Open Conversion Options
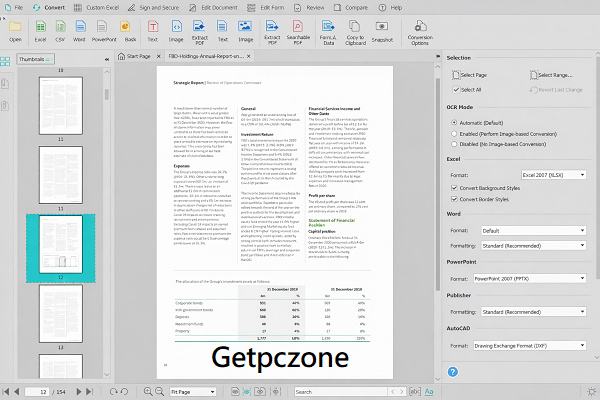600x400 pixels. 420,32
